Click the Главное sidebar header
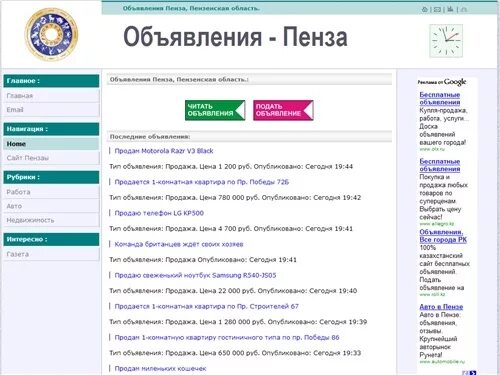The image size is (500, 375). (x=51, y=81)
